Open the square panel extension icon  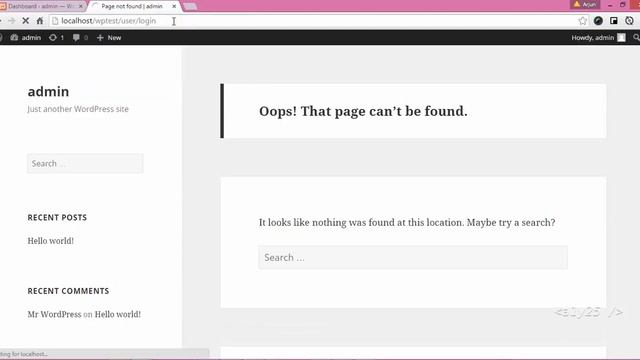[614, 21]
